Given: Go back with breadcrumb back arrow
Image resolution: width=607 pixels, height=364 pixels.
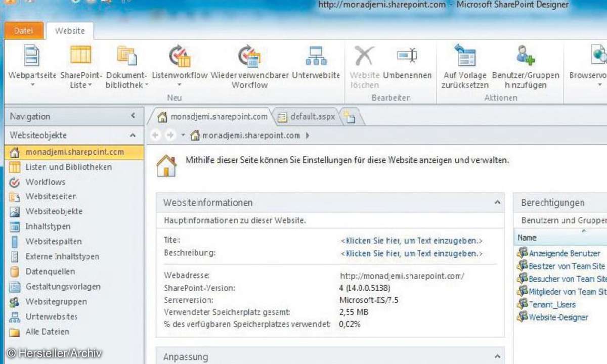Looking at the screenshot, I should [155, 135].
